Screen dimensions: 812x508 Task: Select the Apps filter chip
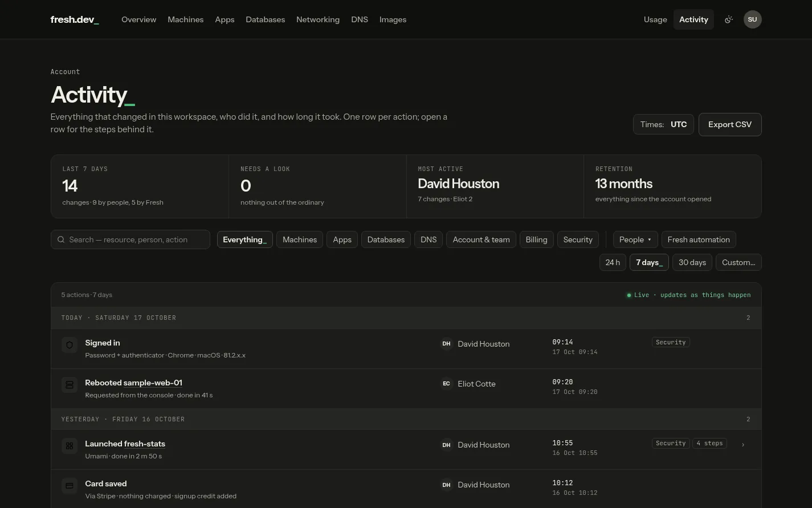coord(342,239)
